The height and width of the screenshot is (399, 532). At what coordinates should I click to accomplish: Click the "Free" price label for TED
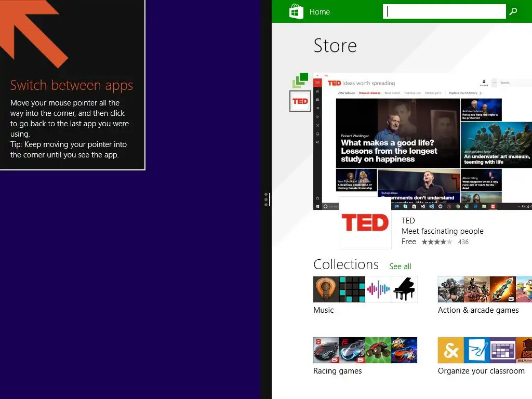(x=409, y=242)
